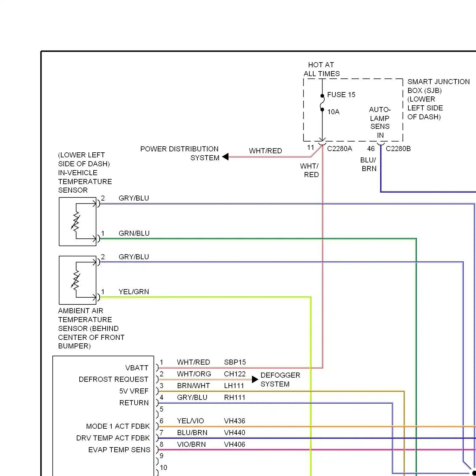Screen dimensions: 476x476
Task: Click circuit code 'CH122'
Action: point(235,374)
